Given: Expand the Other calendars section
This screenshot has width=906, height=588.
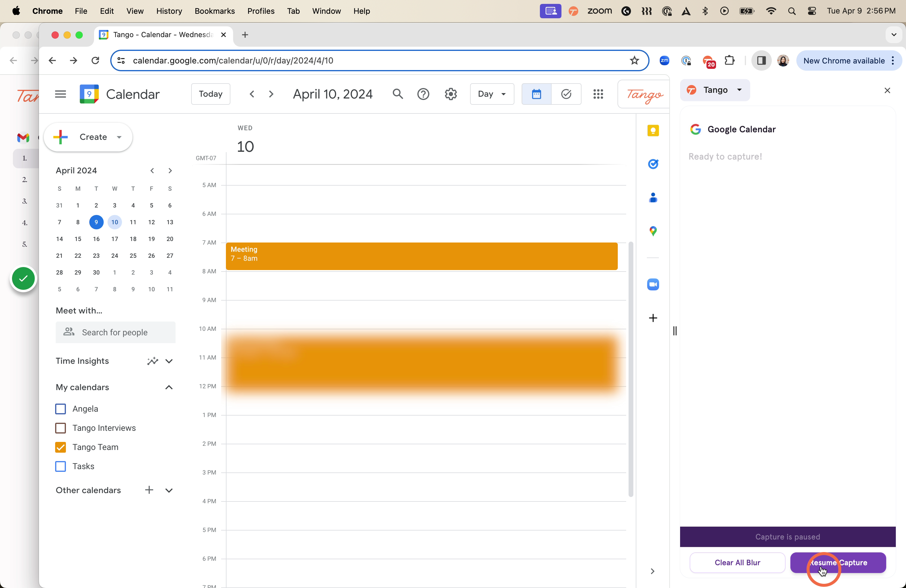Looking at the screenshot, I should (169, 490).
